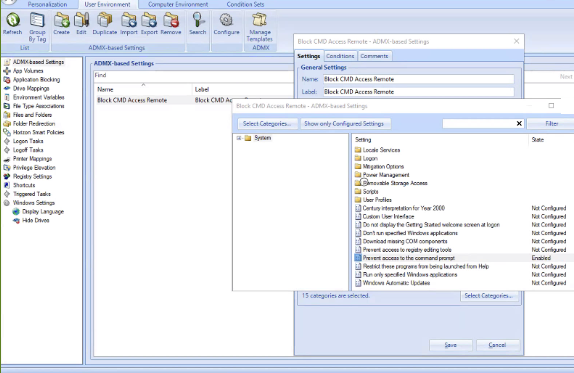This screenshot has width=574, height=373.
Task: Click the Duplicate icon
Action: [105, 24]
